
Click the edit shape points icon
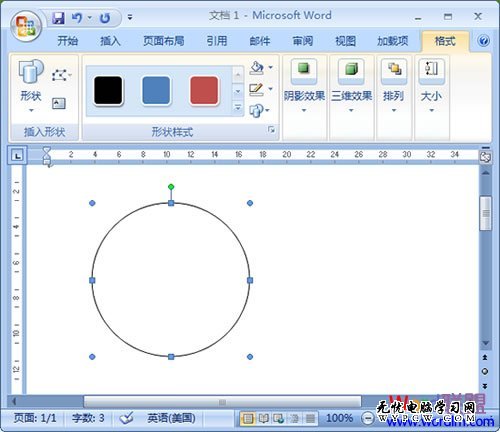[61, 75]
